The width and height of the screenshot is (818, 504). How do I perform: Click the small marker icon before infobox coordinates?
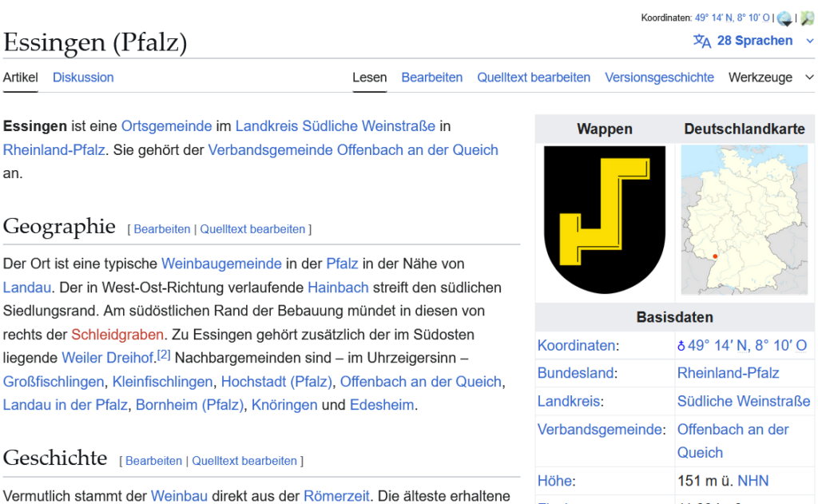point(681,346)
